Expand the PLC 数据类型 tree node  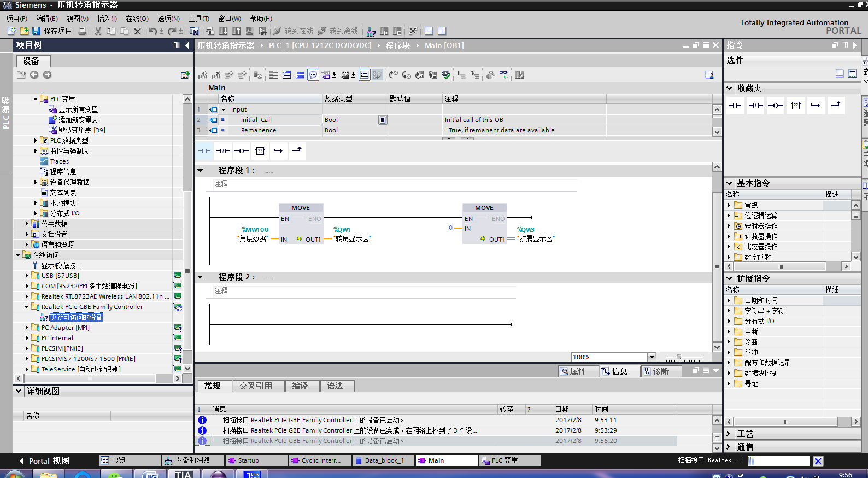(36, 141)
